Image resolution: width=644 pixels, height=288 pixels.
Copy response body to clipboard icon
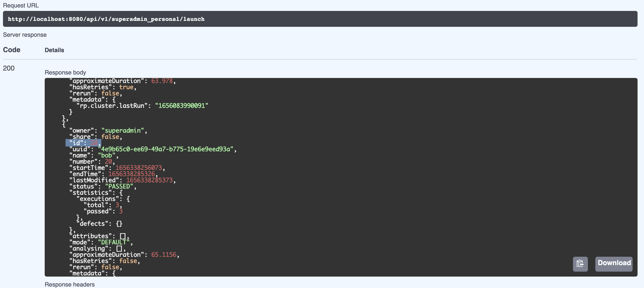coord(580,264)
